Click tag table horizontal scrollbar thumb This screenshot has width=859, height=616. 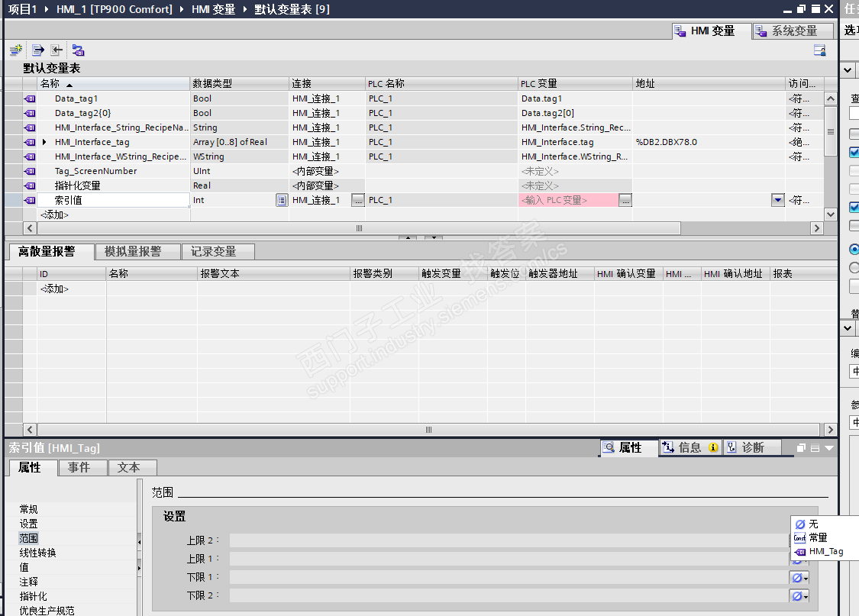coord(359,228)
